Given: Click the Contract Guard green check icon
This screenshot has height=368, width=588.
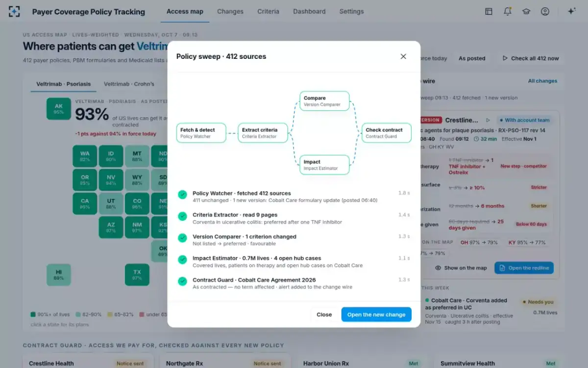Looking at the screenshot, I should pos(182,281).
